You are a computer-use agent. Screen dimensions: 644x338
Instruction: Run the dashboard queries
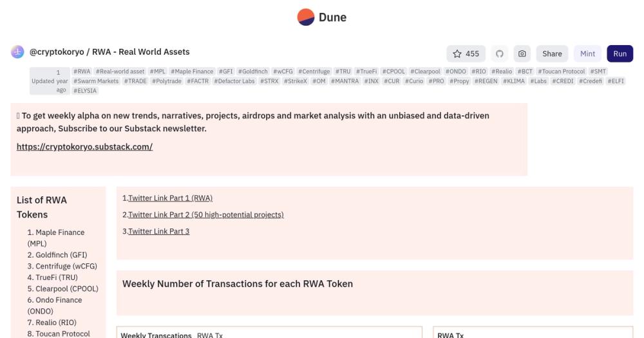(x=620, y=54)
